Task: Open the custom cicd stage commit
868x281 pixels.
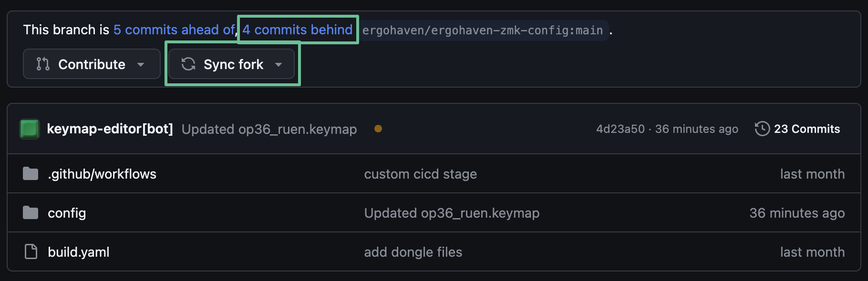Action: [420, 174]
